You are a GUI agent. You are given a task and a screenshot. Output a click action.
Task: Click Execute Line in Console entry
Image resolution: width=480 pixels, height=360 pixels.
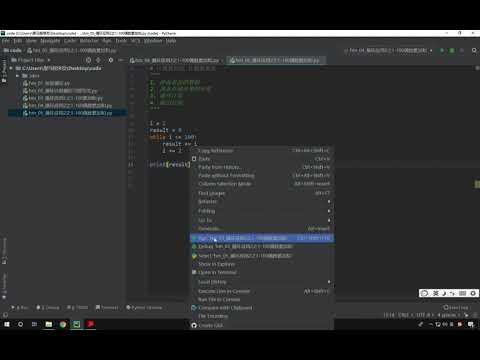(x=262, y=291)
